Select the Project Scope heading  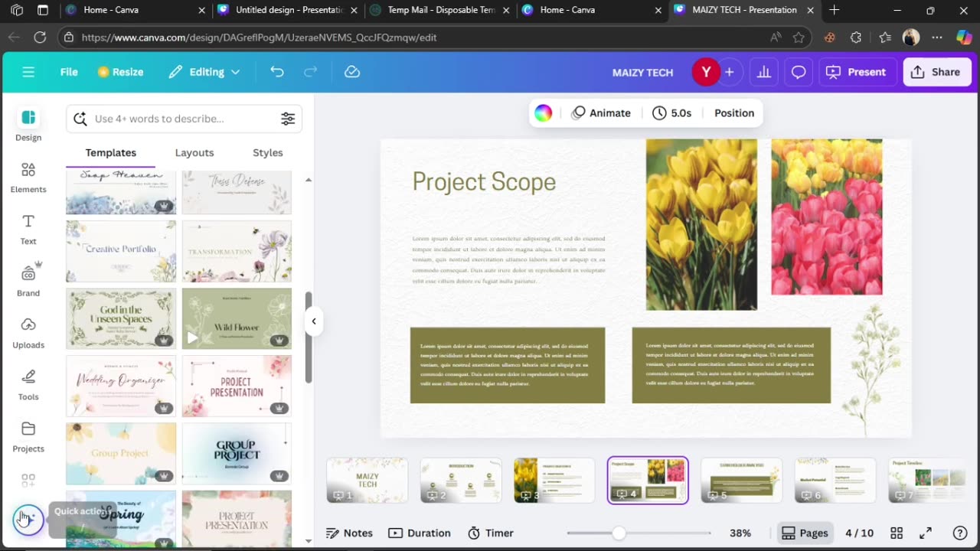[x=484, y=181]
